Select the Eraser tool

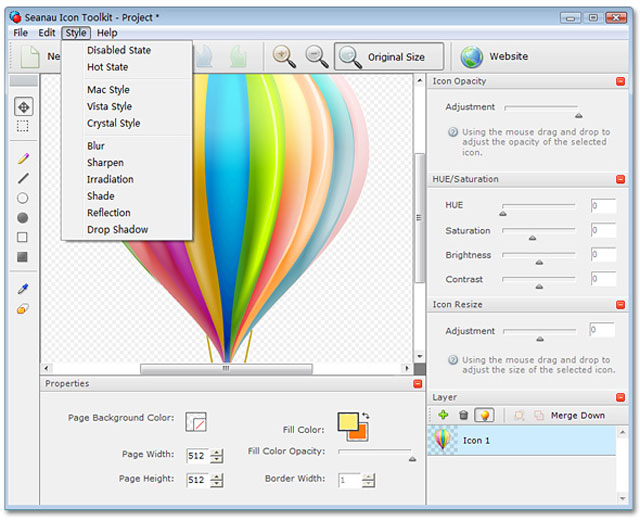tap(23, 309)
